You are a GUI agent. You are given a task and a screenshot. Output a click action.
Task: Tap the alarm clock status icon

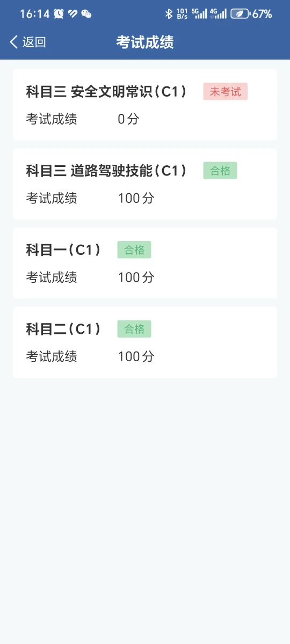pos(59,14)
